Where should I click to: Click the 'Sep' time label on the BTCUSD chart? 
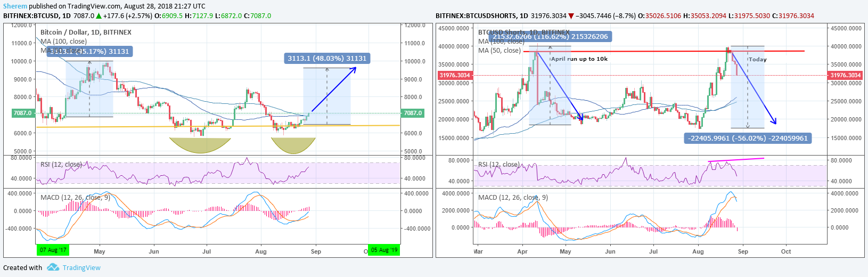(316, 251)
